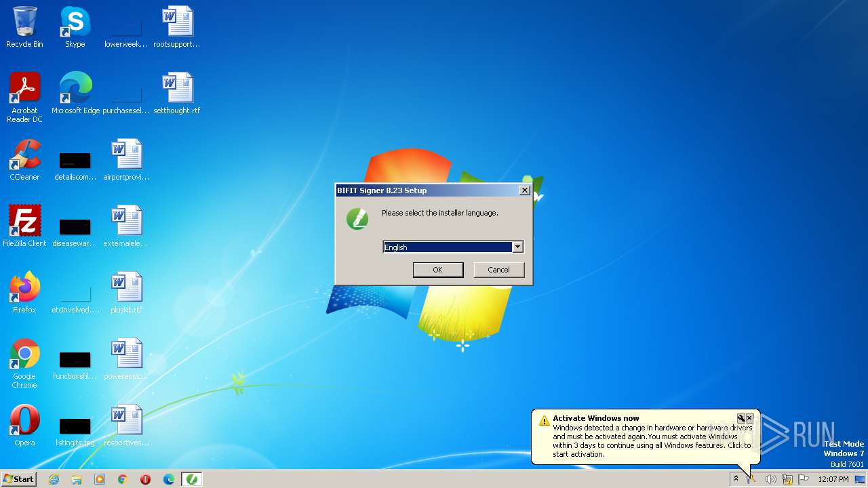Screen dimensions: 868x488
Task: Open the Action Center flag icon
Action: click(x=804, y=479)
